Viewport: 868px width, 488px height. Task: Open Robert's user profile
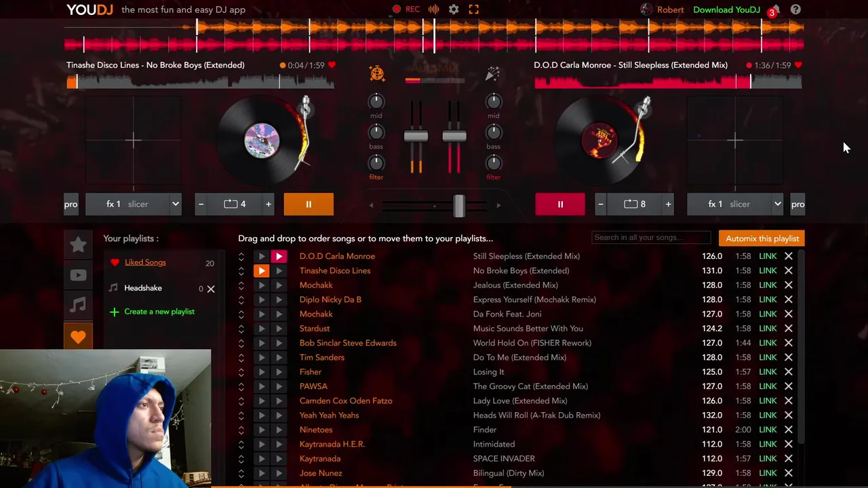pos(662,9)
